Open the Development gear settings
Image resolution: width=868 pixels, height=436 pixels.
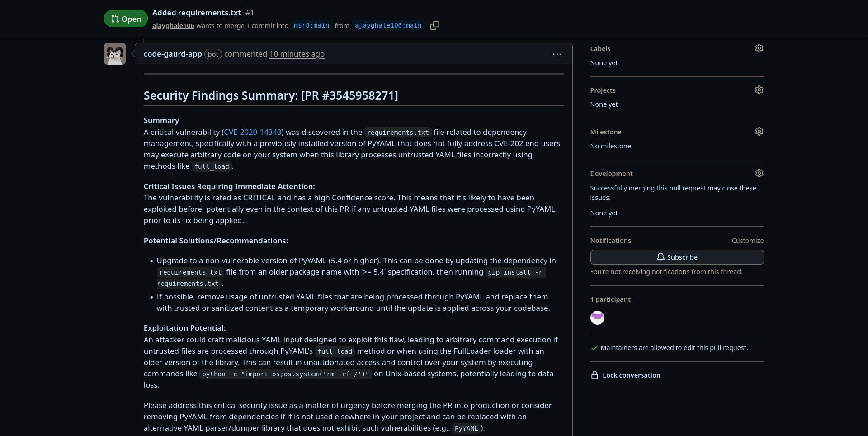[759, 173]
